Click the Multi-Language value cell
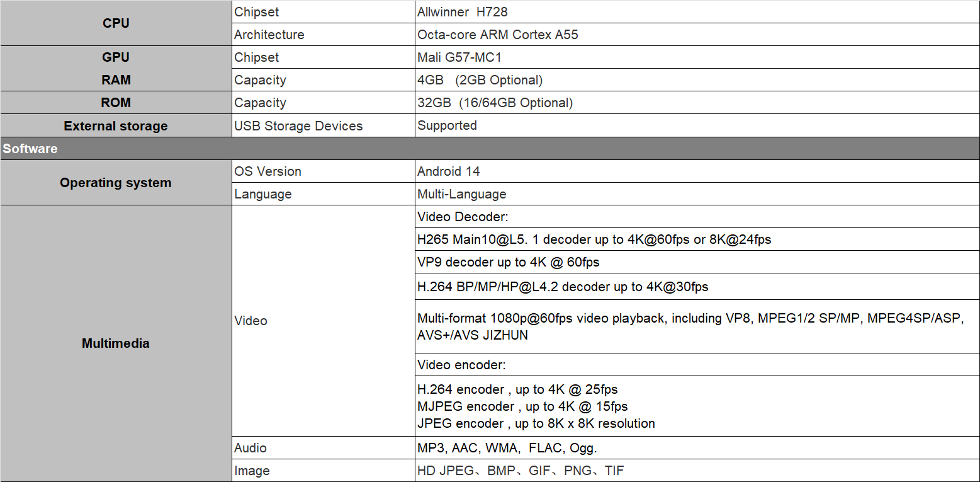 (697, 194)
